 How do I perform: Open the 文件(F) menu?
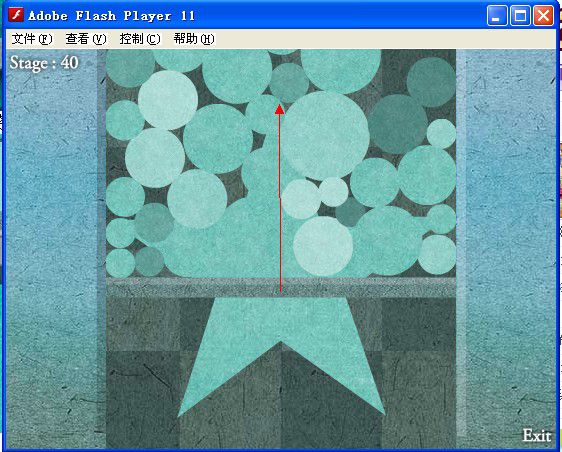point(32,39)
